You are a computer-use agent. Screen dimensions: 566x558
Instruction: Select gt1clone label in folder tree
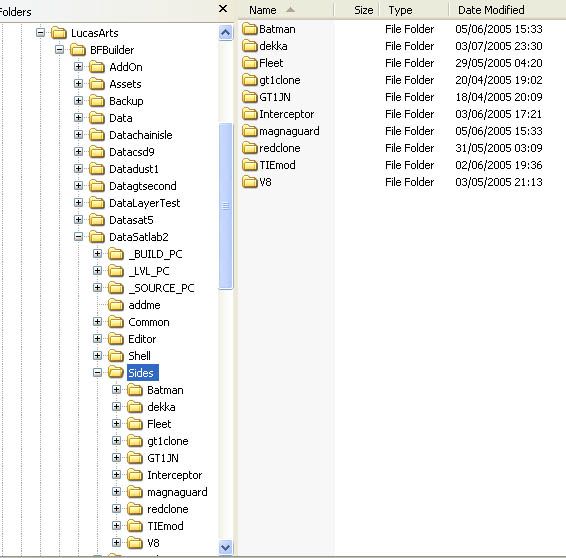coord(168,441)
